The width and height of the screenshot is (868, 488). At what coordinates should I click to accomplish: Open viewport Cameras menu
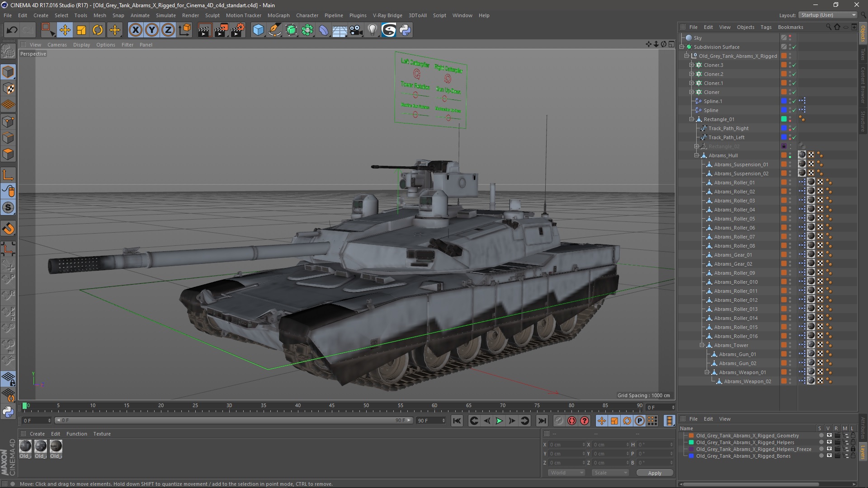tap(57, 45)
